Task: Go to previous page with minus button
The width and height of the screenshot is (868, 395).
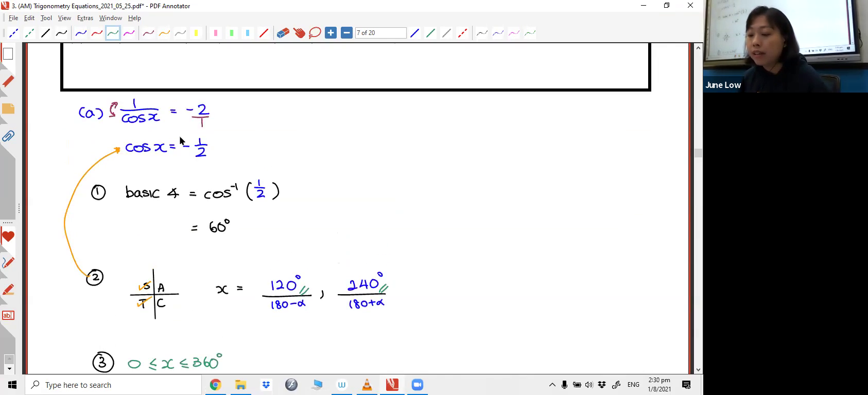Action: point(347,33)
